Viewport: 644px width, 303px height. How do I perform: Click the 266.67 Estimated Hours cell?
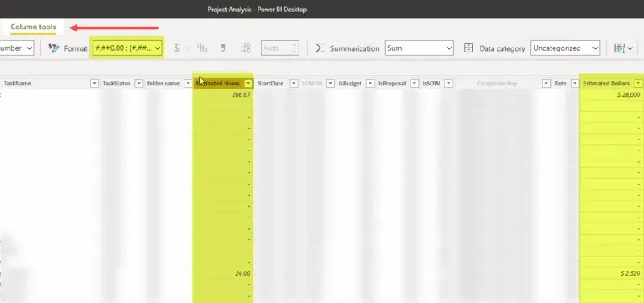coord(223,94)
